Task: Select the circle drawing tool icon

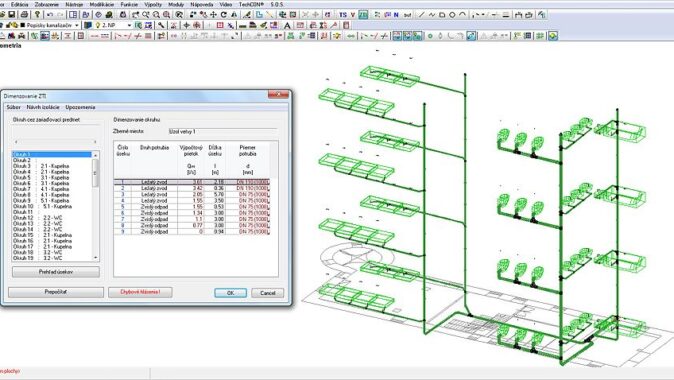Action: coord(452,15)
